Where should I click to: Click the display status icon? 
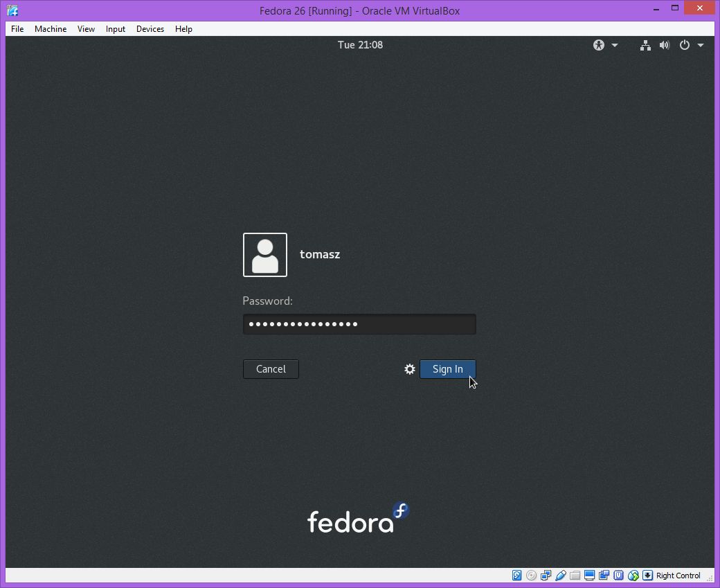tap(590, 576)
